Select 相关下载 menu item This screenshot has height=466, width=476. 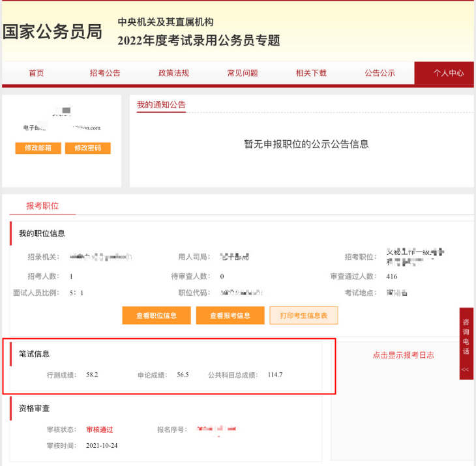click(311, 73)
